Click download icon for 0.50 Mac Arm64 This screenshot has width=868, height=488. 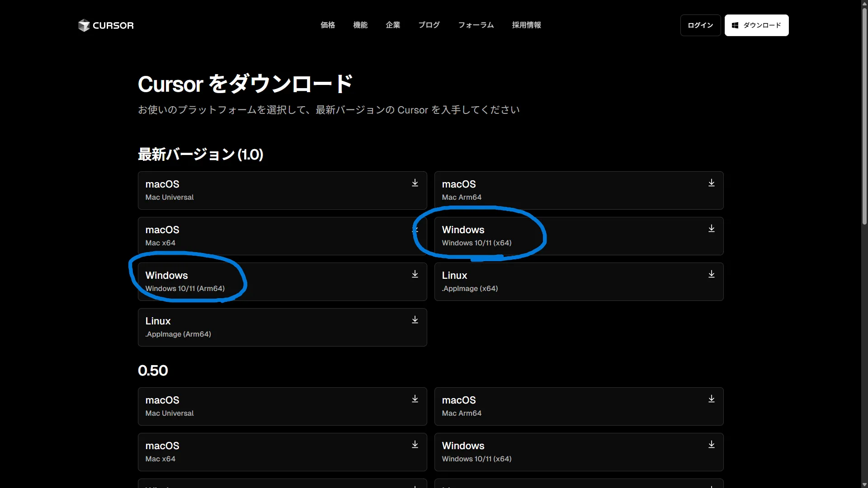(711, 399)
